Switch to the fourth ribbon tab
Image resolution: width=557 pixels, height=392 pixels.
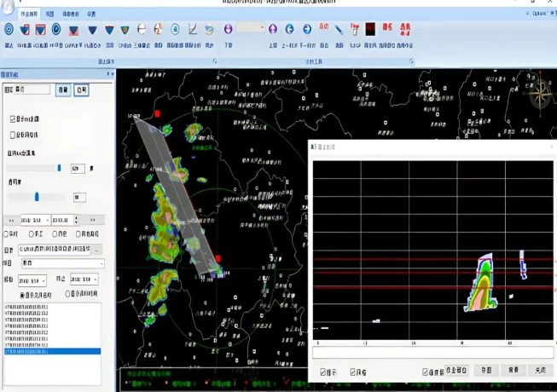coord(91,14)
